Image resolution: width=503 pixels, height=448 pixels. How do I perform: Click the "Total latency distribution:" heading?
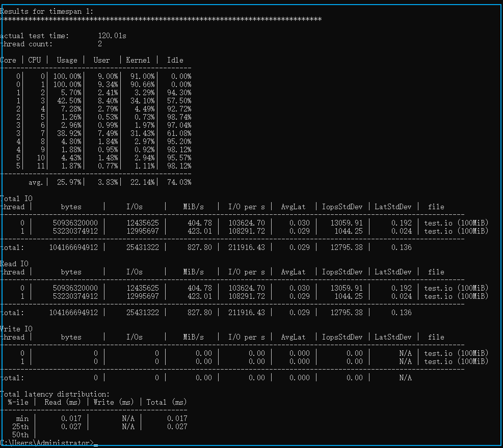click(55, 394)
